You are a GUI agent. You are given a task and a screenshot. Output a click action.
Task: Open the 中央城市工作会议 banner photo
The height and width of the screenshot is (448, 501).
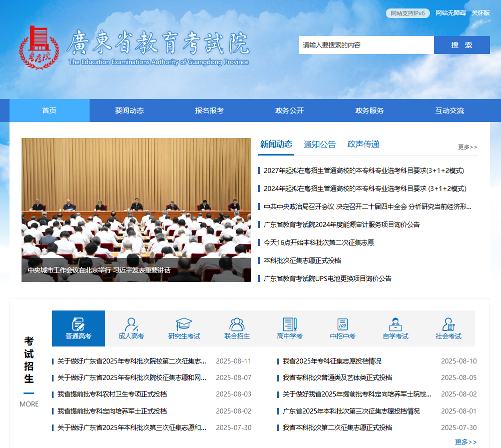coord(136,210)
